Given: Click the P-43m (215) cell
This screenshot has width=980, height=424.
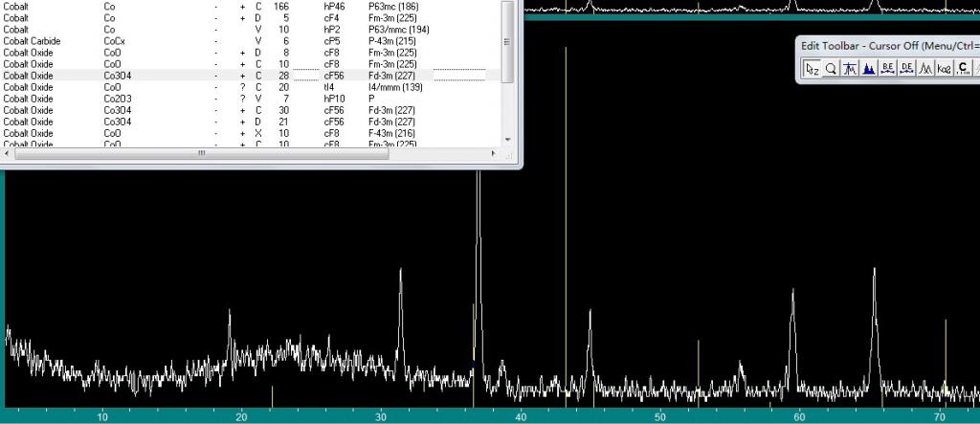Looking at the screenshot, I should tap(391, 41).
